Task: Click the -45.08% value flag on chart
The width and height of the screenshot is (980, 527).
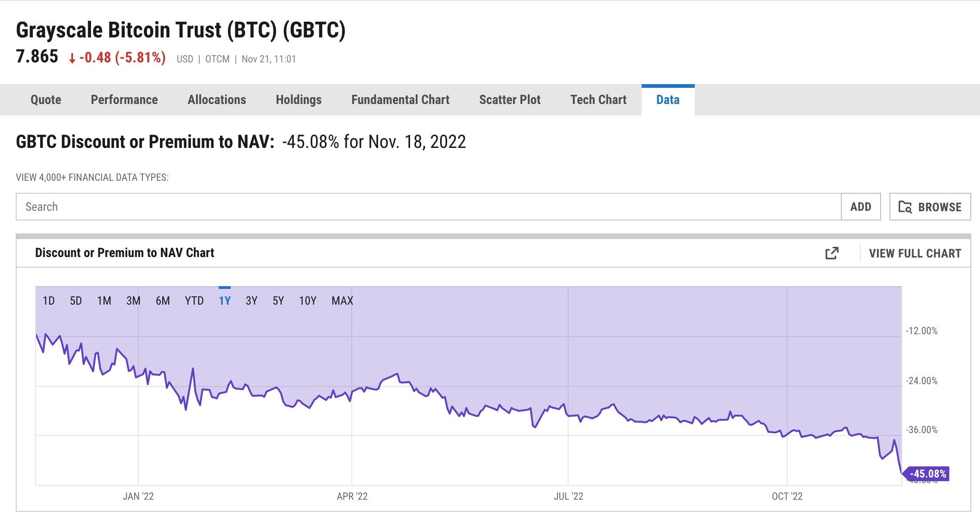Action: (x=926, y=474)
